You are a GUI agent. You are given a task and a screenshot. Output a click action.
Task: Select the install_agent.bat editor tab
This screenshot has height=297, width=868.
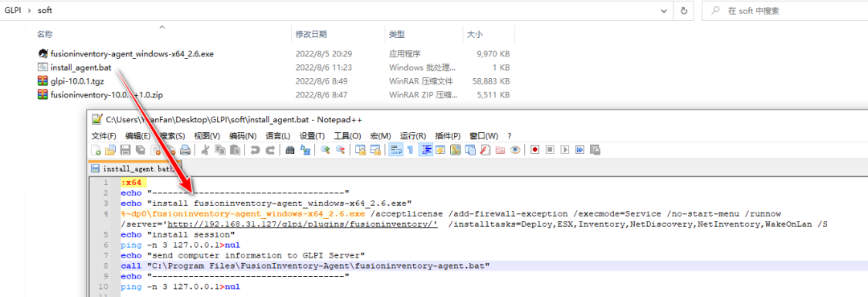point(134,168)
